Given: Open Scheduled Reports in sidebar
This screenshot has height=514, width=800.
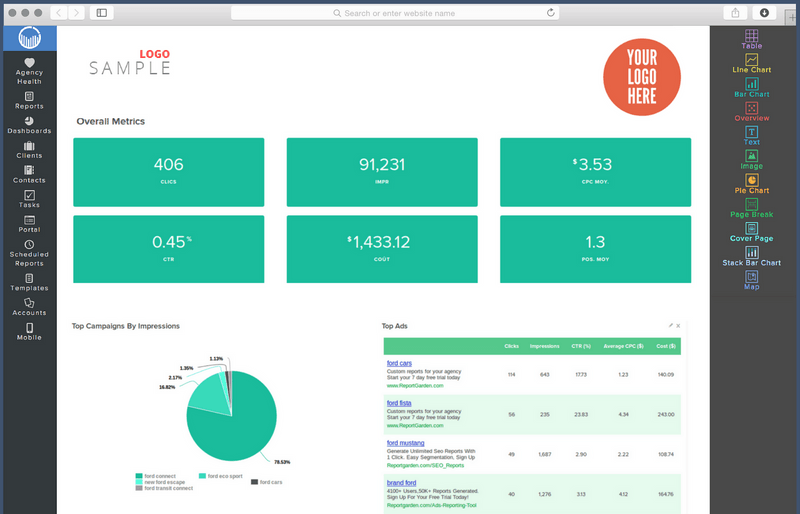Looking at the screenshot, I should 29,254.
